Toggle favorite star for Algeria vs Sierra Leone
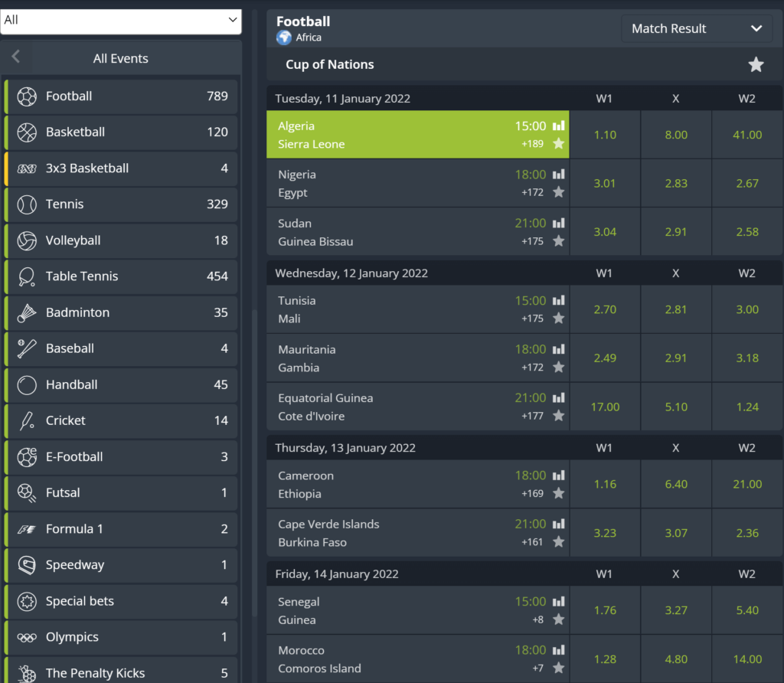 pyautogui.click(x=559, y=144)
